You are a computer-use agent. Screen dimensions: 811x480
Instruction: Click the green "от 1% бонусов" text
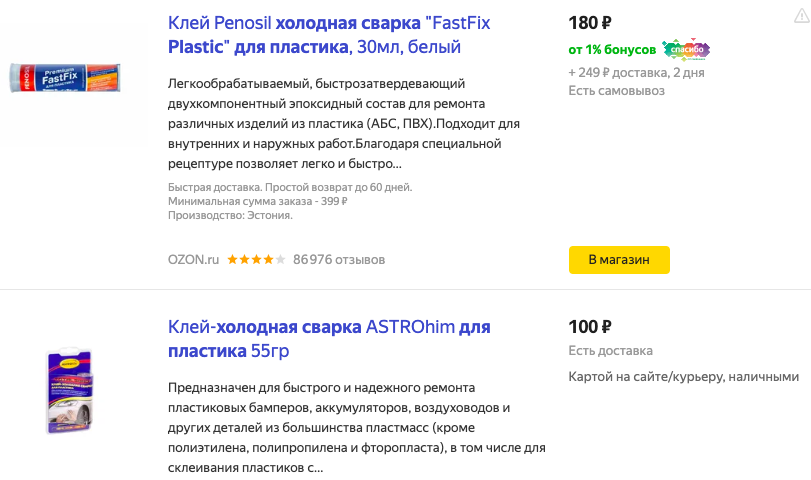coord(612,49)
